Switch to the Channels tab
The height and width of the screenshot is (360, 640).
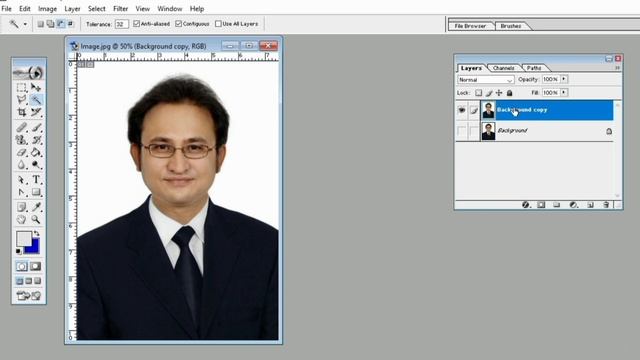(503, 68)
